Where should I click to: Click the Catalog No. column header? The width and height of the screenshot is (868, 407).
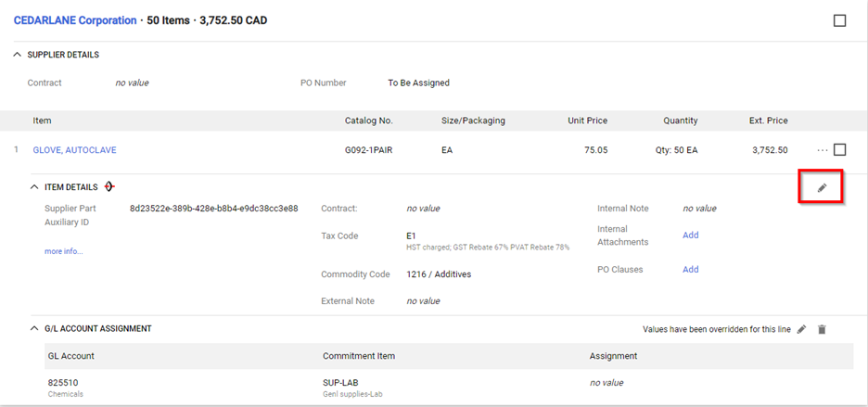tap(369, 121)
